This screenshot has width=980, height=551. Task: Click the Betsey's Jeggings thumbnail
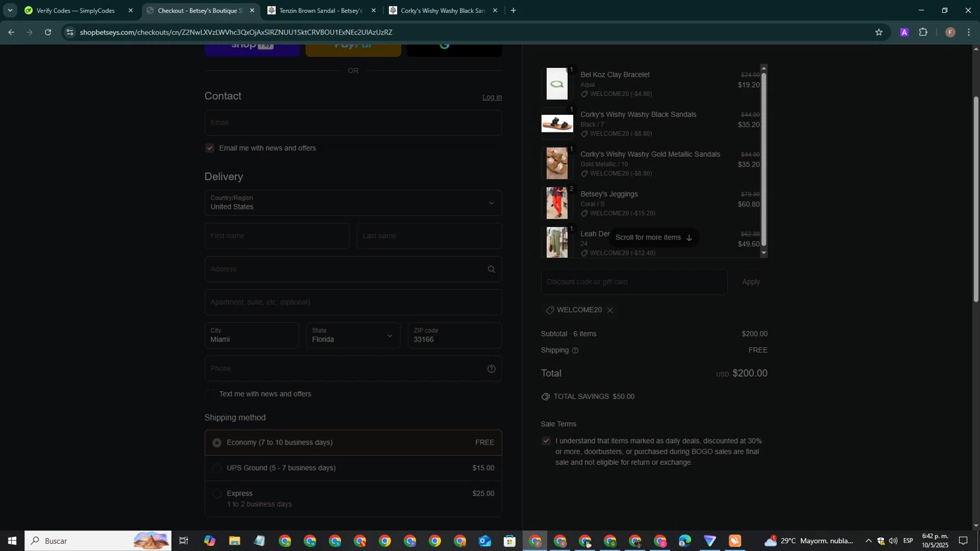557,203
